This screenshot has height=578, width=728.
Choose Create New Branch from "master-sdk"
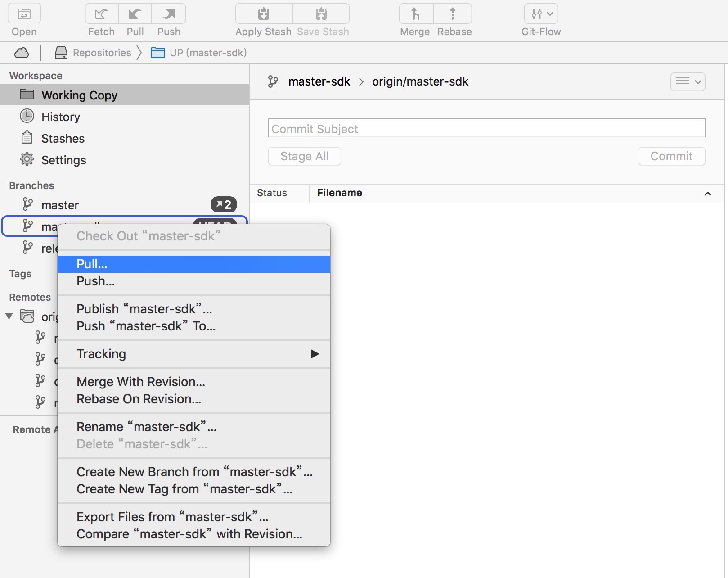(194, 472)
